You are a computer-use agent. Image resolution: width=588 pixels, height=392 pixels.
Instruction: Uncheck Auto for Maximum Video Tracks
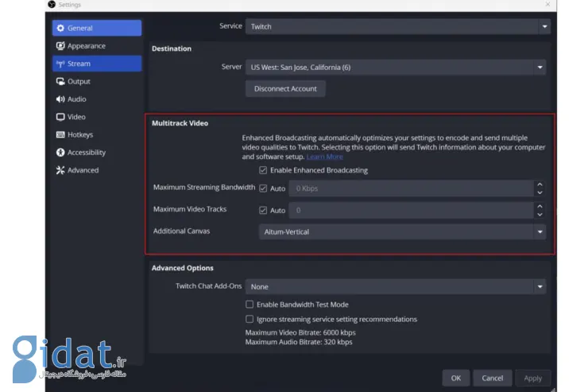[263, 211]
